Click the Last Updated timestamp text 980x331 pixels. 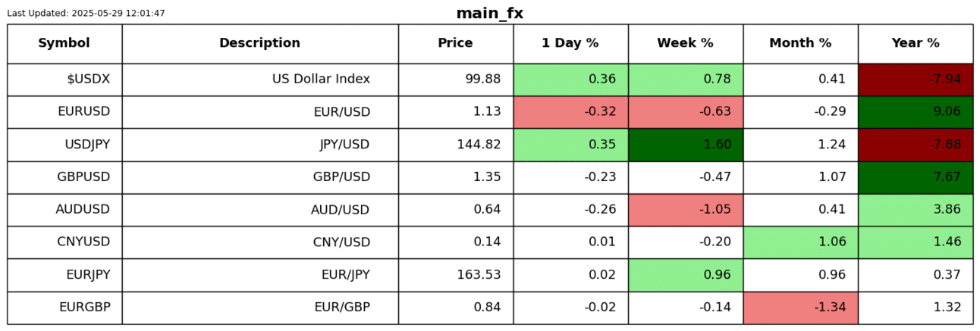(x=86, y=14)
